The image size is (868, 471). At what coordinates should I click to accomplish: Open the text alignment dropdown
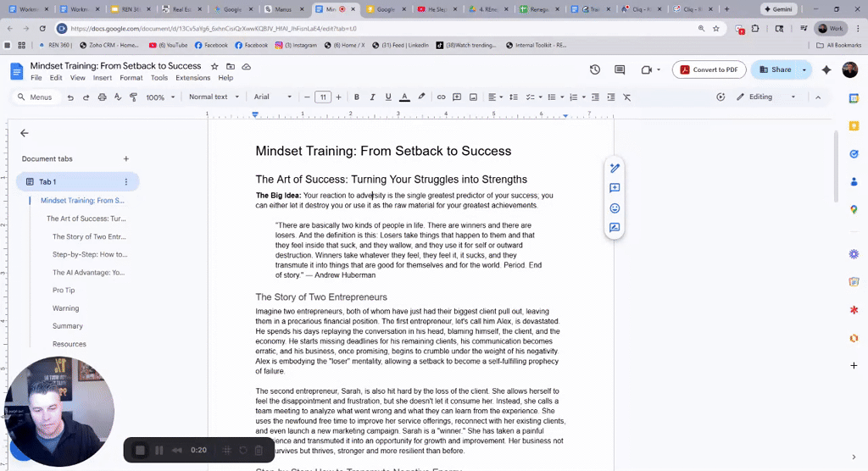(x=495, y=97)
